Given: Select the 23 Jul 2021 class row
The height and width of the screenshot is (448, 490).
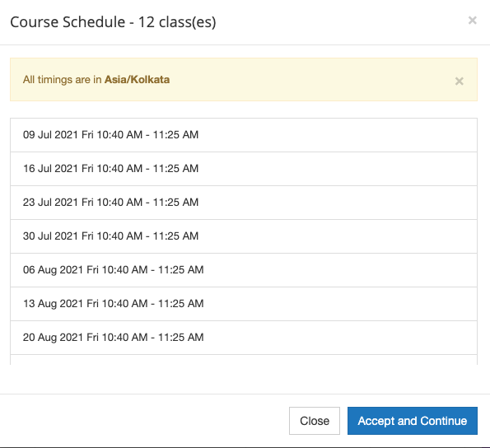Looking at the screenshot, I should [x=244, y=203].
